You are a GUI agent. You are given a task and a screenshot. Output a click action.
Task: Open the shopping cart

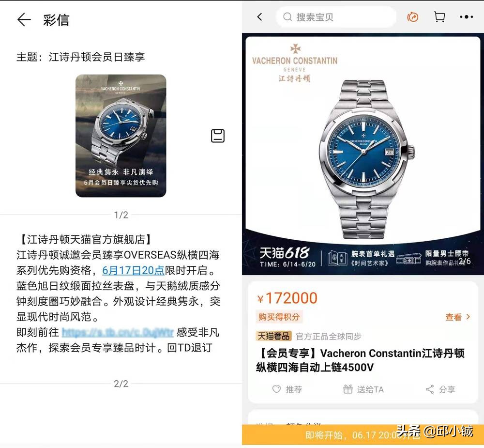click(439, 17)
